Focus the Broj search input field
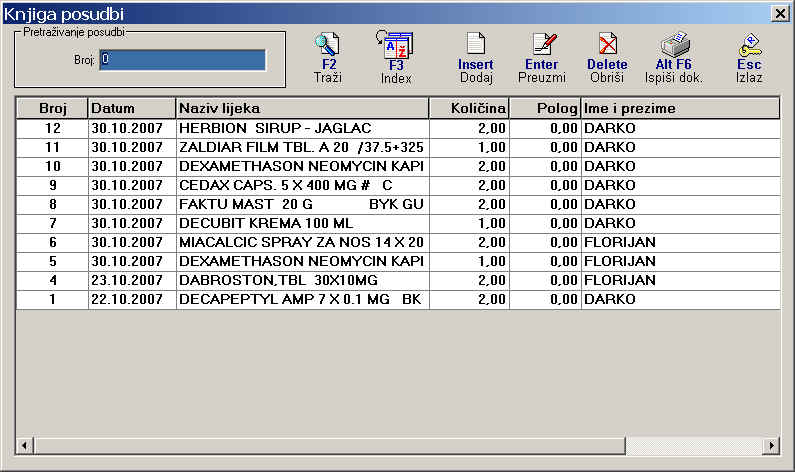This screenshot has width=795, height=472. (x=183, y=60)
